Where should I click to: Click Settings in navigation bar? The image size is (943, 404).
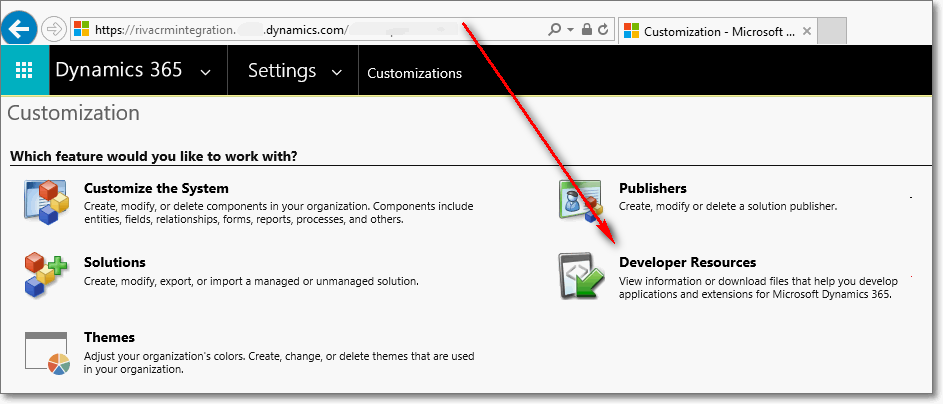coord(282,70)
